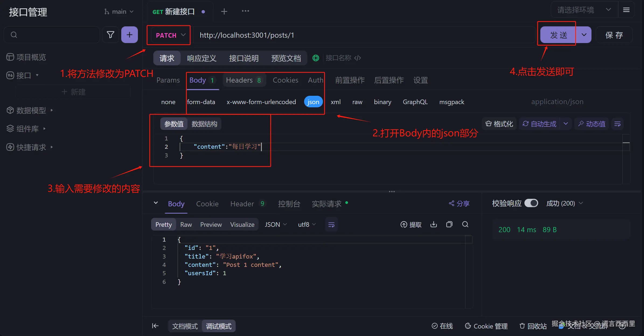
Task: Click the purple plus add button
Action: click(x=130, y=35)
